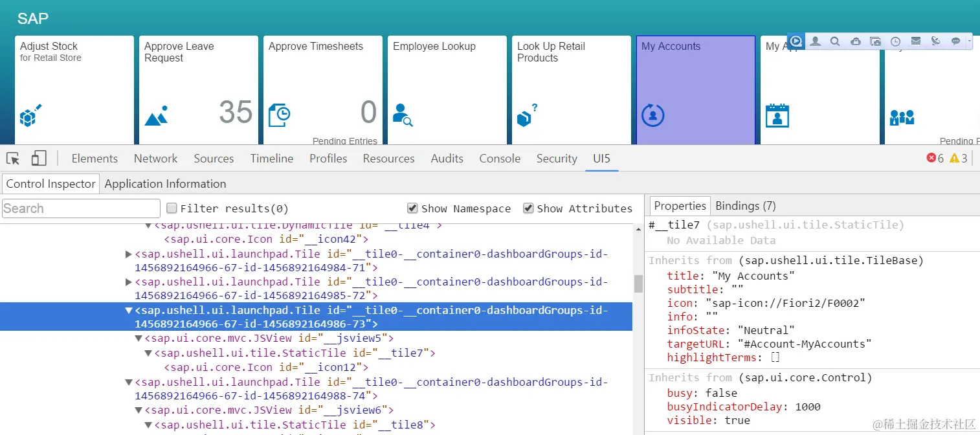
Task: Click the visible true property value
Action: click(737, 420)
